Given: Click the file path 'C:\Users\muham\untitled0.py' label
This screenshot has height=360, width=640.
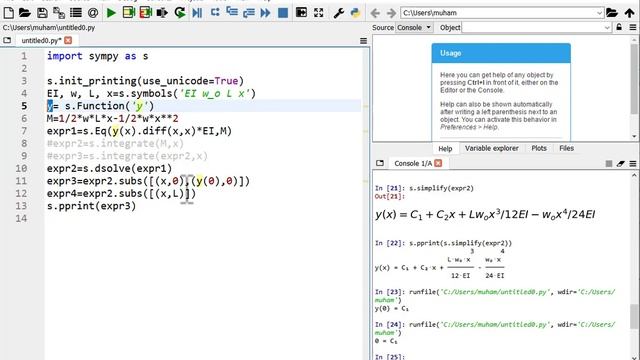Looking at the screenshot, I should (49, 28).
